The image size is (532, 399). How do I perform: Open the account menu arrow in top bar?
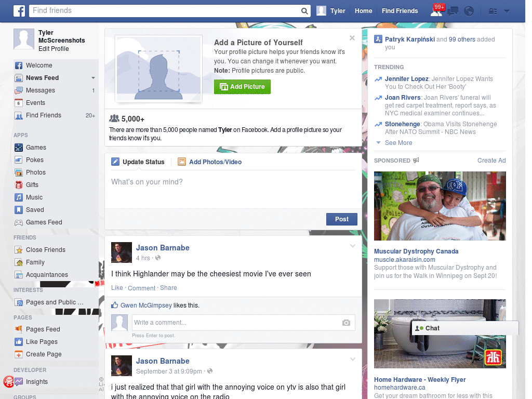[x=507, y=11]
